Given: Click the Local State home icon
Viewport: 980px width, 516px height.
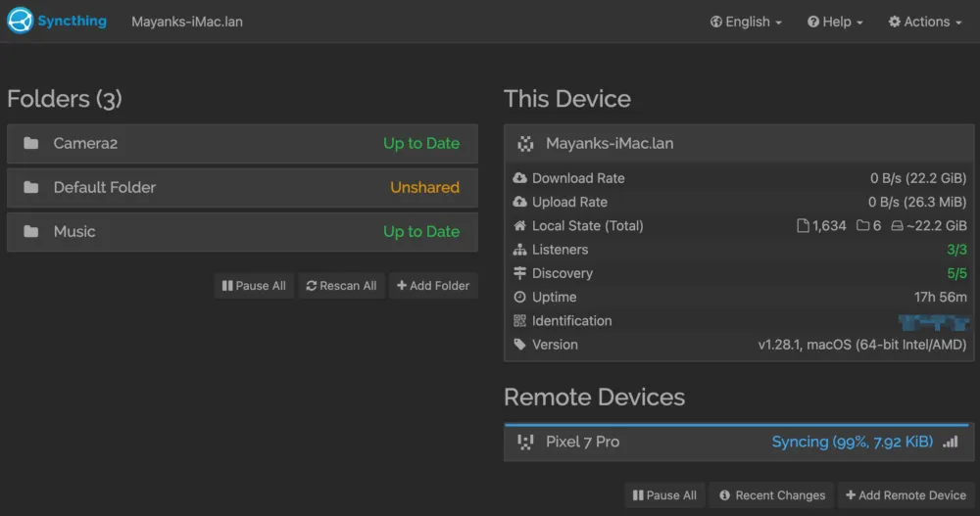Looking at the screenshot, I should [519, 225].
